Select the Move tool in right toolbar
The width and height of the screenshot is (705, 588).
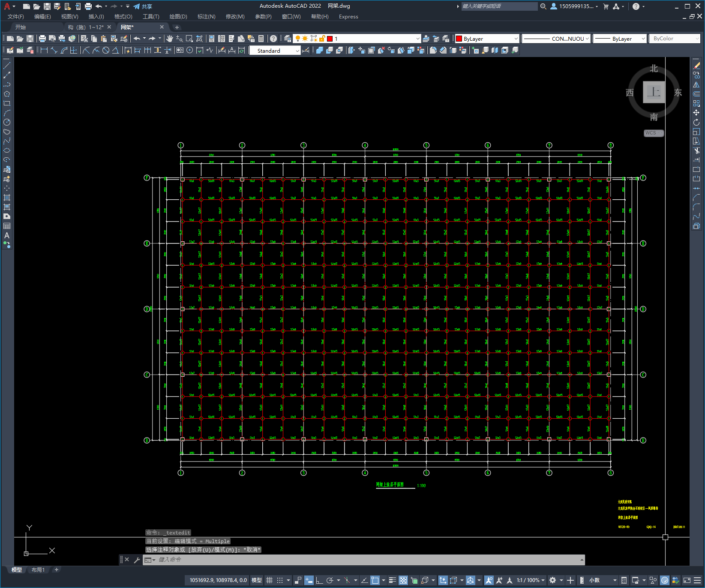696,113
